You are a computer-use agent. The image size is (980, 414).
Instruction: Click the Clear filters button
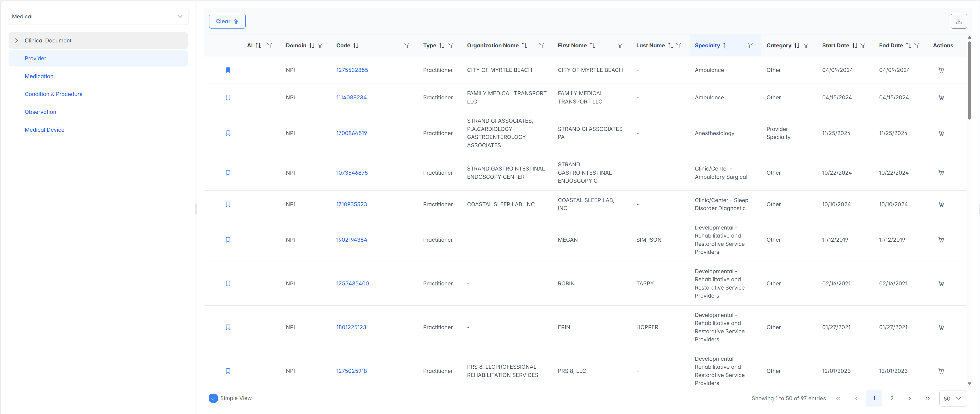coord(227,21)
